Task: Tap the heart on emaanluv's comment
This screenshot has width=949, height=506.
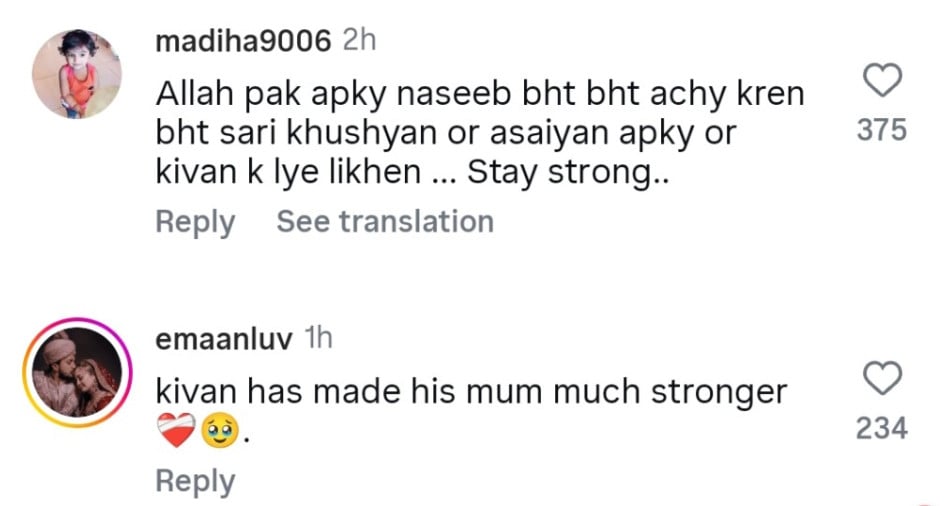Action: point(882,379)
